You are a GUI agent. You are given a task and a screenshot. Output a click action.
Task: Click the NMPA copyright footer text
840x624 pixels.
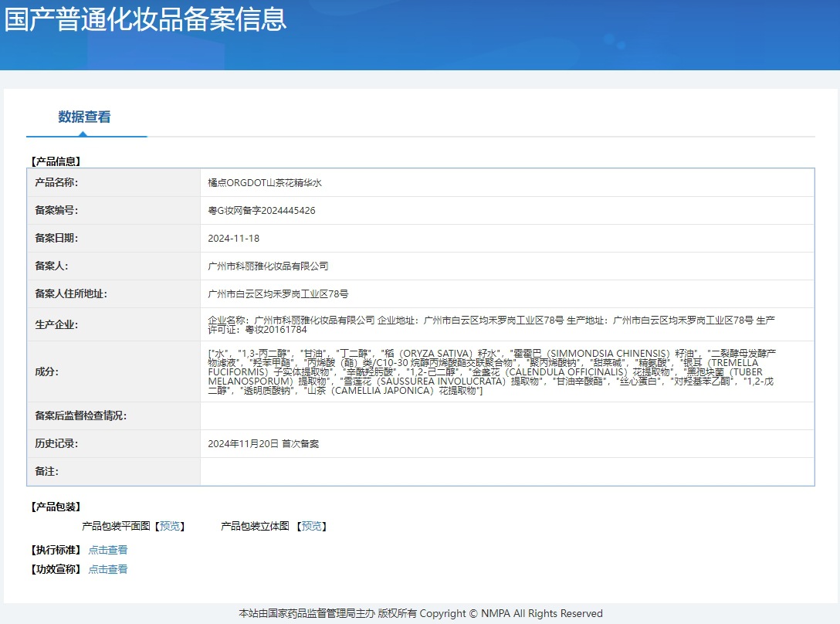421,614
